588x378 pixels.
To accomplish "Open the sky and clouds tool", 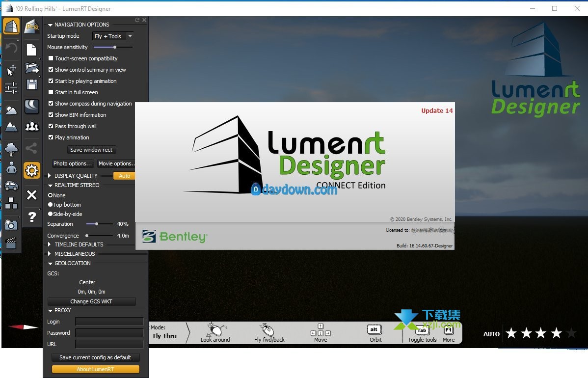I will coord(11,109).
